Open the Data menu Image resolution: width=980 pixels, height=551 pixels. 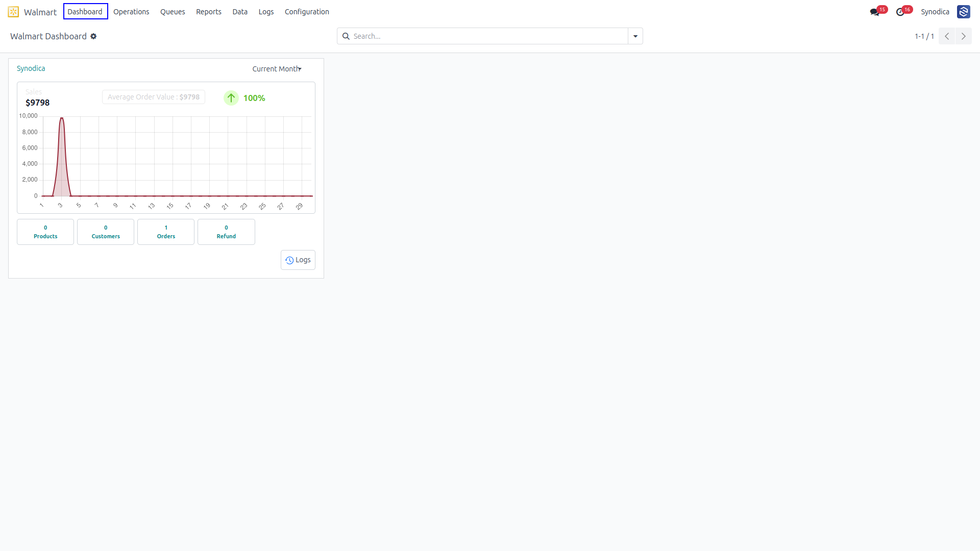point(240,12)
